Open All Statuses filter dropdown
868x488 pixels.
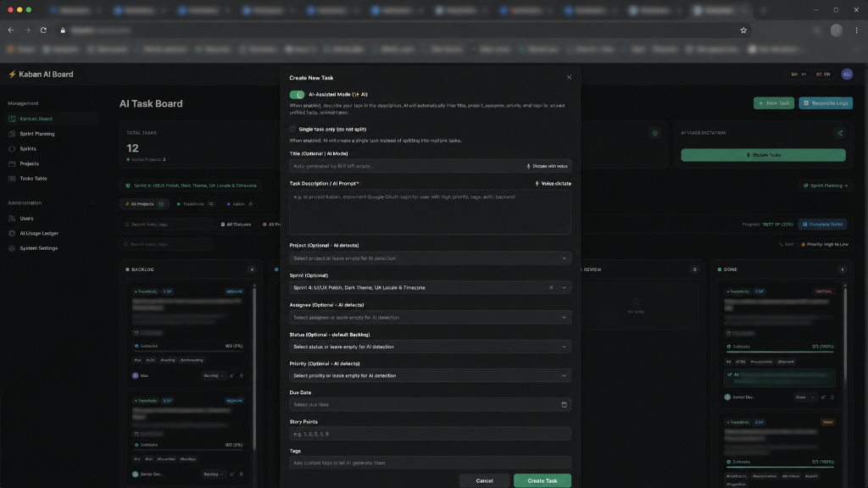pyautogui.click(x=236, y=224)
